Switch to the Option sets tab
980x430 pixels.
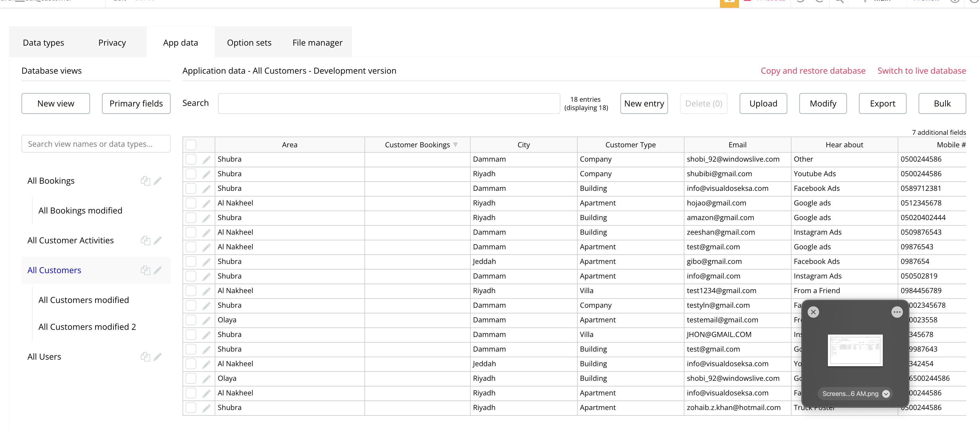click(x=249, y=43)
